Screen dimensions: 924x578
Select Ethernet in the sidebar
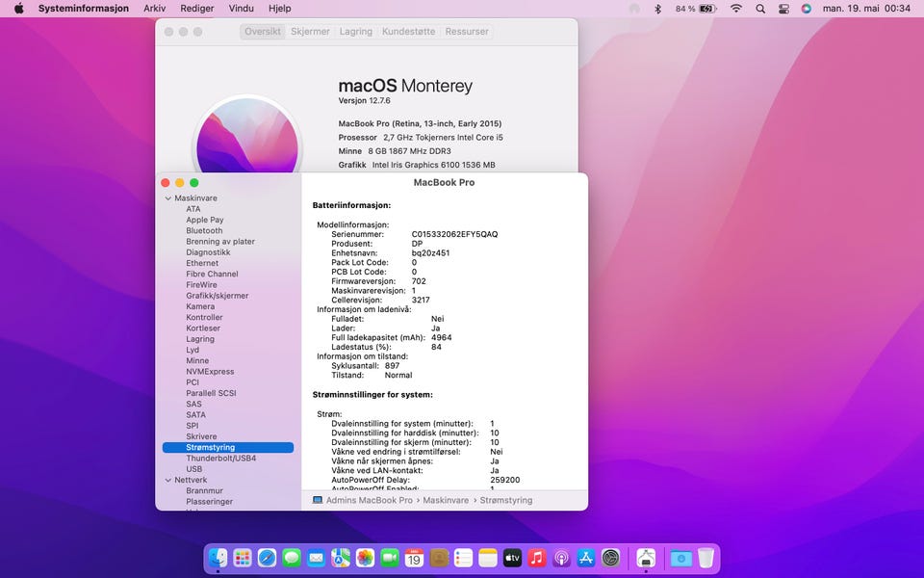click(x=202, y=263)
